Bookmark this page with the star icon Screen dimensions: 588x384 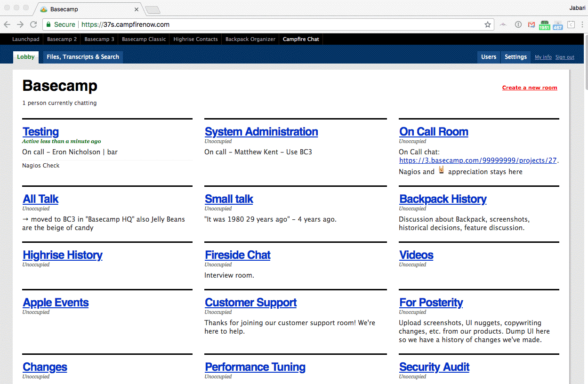coord(488,24)
